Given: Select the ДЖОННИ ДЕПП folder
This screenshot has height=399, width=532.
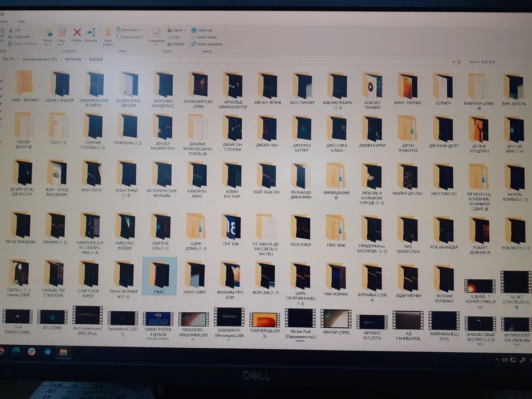Looking at the screenshot, I should [x=443, y=132].
